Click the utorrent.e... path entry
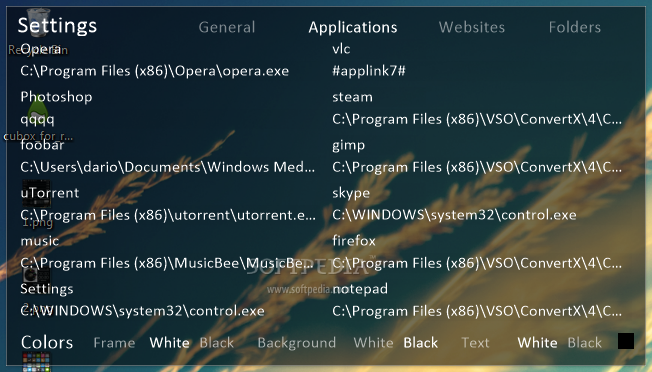Screen dimensions: 652x372 tap(168, 215)
